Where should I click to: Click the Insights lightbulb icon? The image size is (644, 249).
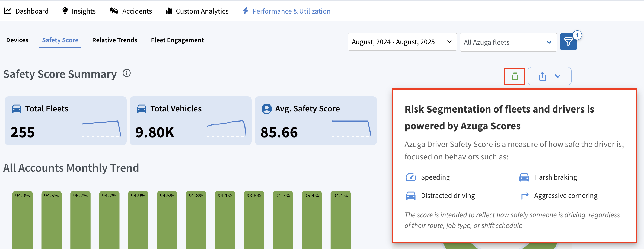pyautogui.click(x=65, y=11)
